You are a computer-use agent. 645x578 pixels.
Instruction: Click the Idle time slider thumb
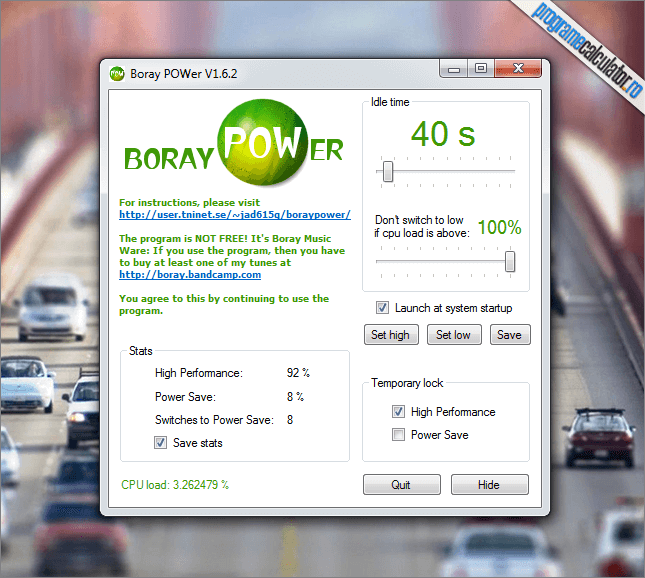(x=387, y=171)
